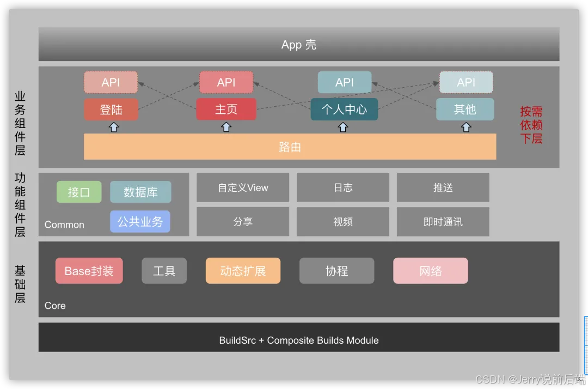Click the 其他 module box
This screenshot has width=588, height=389.
(x=465, y=109)
